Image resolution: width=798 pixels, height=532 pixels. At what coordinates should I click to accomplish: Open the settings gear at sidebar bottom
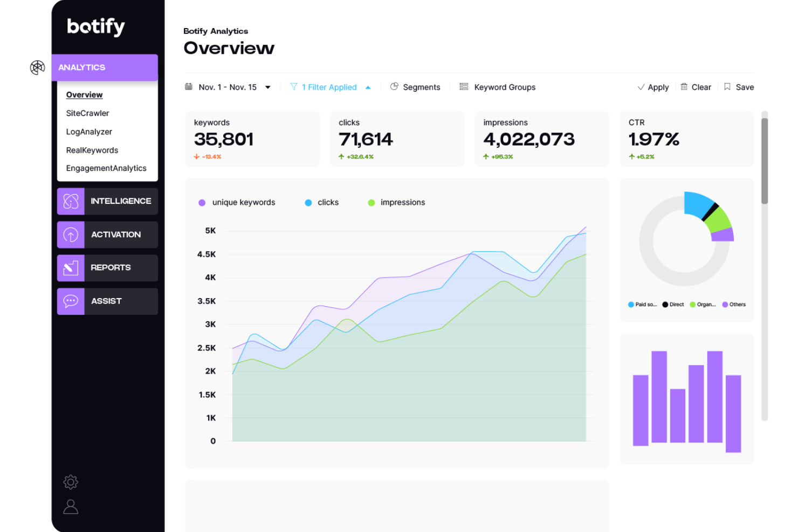[70, 482]
